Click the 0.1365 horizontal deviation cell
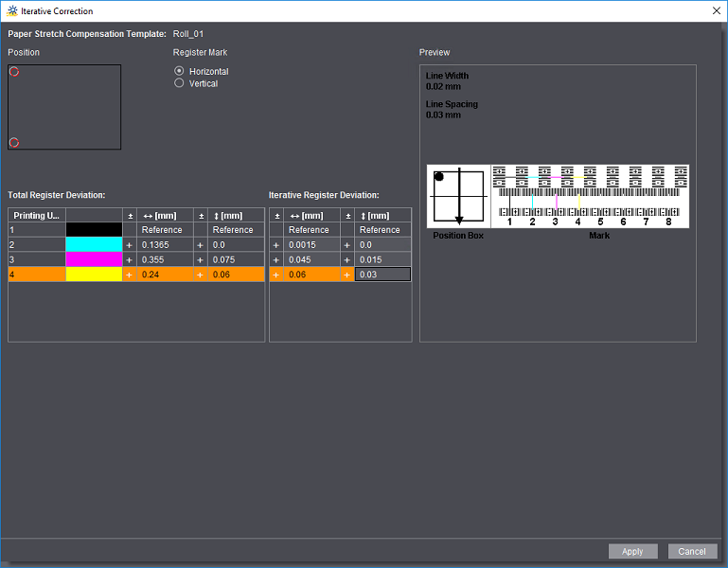Image resolution: width=728 pixels, height=568 pixels. (165, 245)
